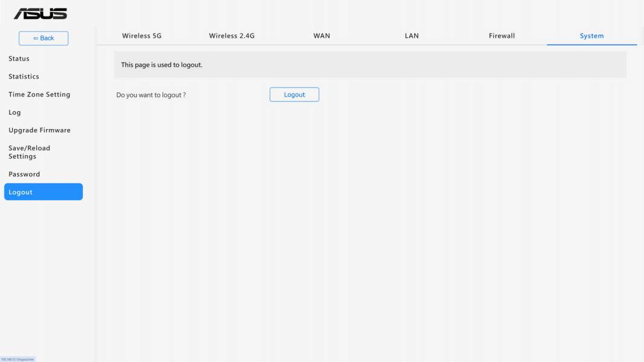Viewport: 644px width, 362px height.
Task: Confirm with the Logout button
Action: pyautogui.click(x=294, y=95)
